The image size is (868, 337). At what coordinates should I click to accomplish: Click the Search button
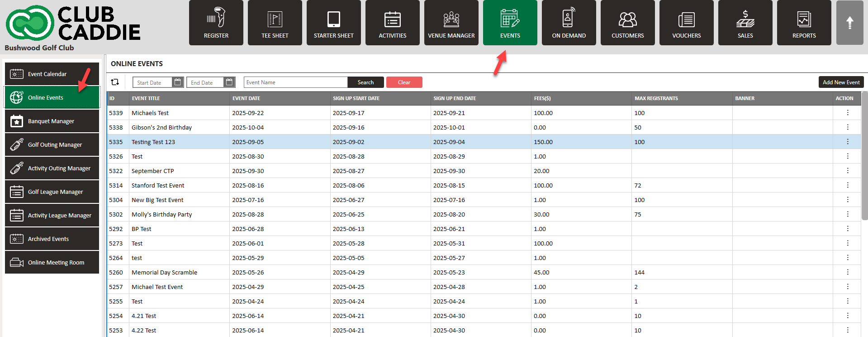(x=365, y=82)
